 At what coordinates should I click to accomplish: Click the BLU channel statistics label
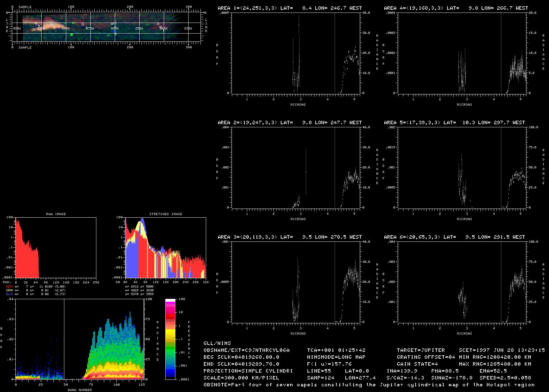(10, 294)
